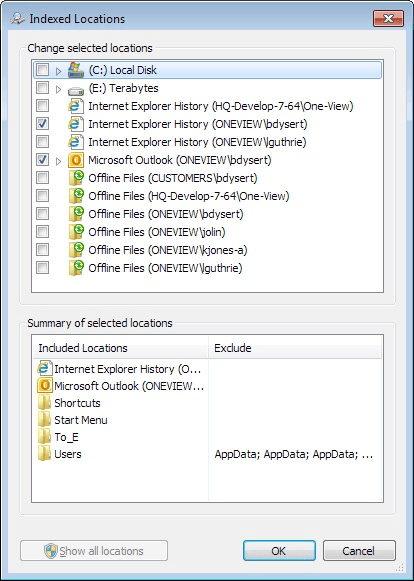Check Offline Files (ONEVIEW\kjones-a) checkbox
The image size is (414, 581).
(x=42, y=249)
